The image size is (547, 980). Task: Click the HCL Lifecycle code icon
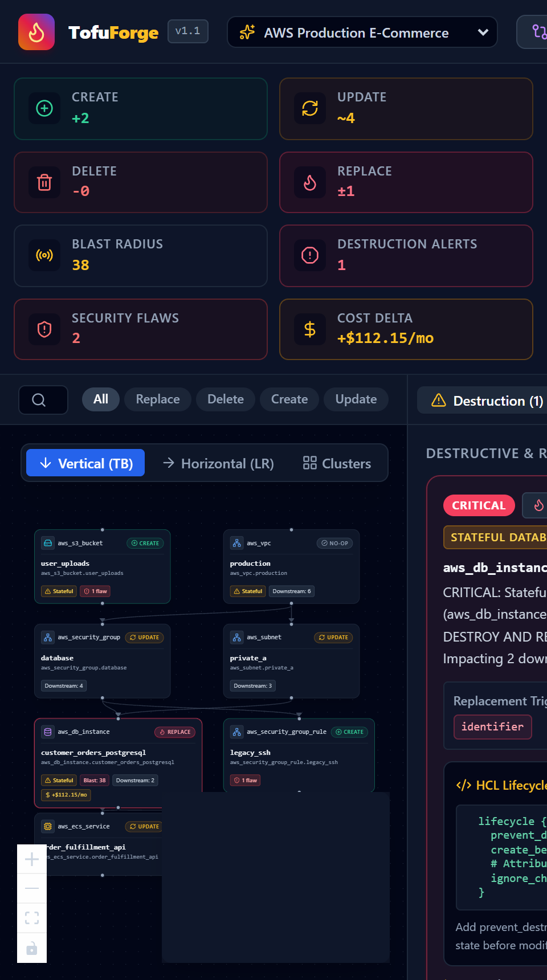click(x=463, y=786)
